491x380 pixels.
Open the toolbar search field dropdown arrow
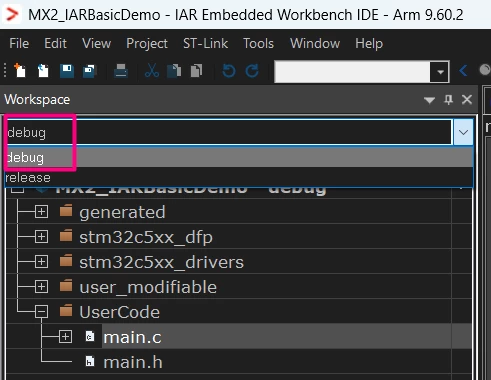pyautogui.click(x=440, y=71)
